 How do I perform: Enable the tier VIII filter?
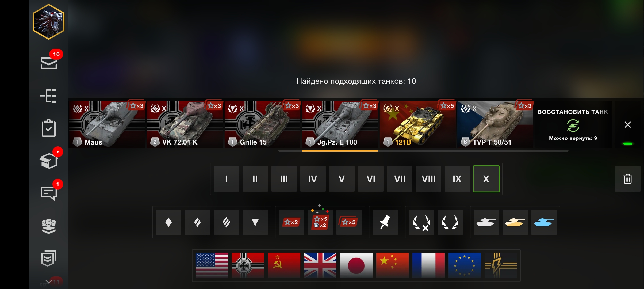(x=428, y=179)
